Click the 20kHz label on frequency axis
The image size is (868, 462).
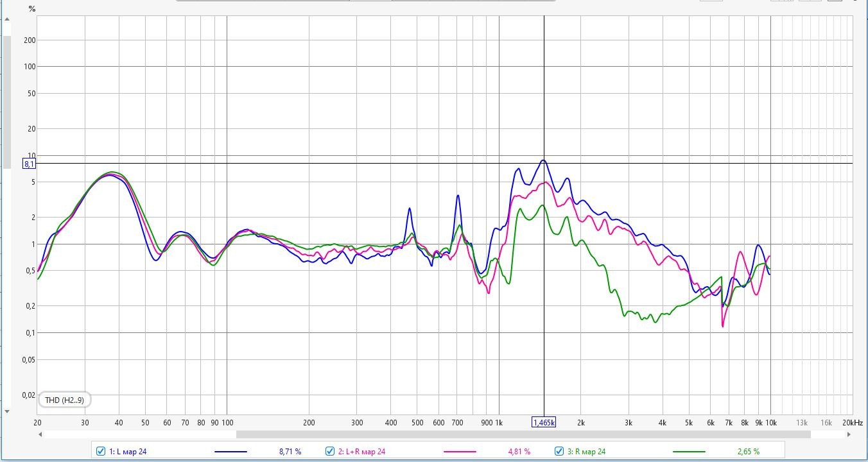click(x=853, y=422)
